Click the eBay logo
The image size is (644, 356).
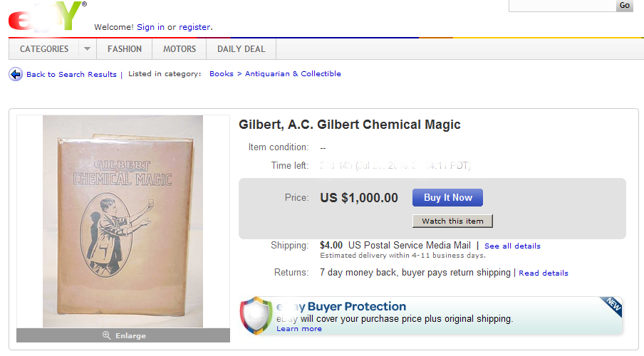click(x=46, y=16)
